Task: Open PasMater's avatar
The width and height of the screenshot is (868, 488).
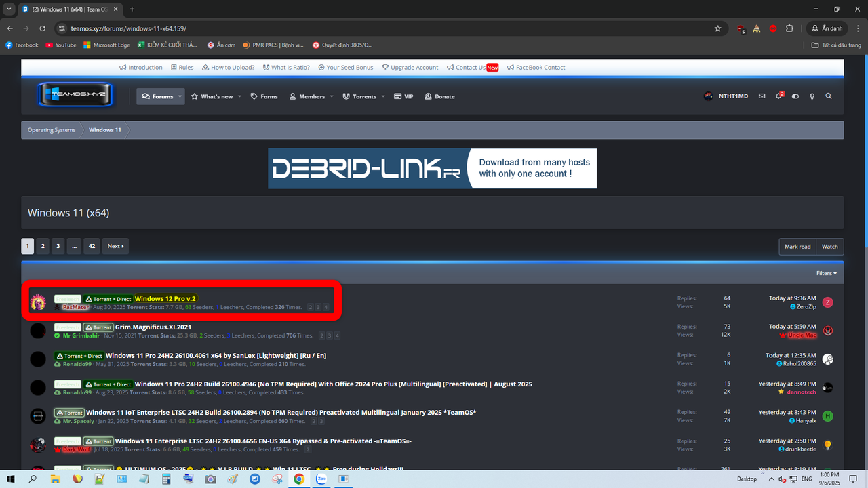Action: [38, 302]
